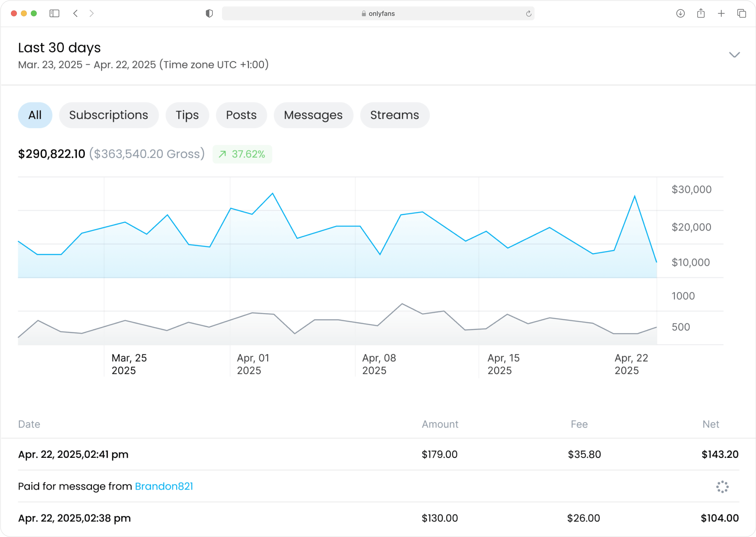Select the Messages filter tab
The height and width of the screenshot is (537, 756).
[x=313, y=115]
